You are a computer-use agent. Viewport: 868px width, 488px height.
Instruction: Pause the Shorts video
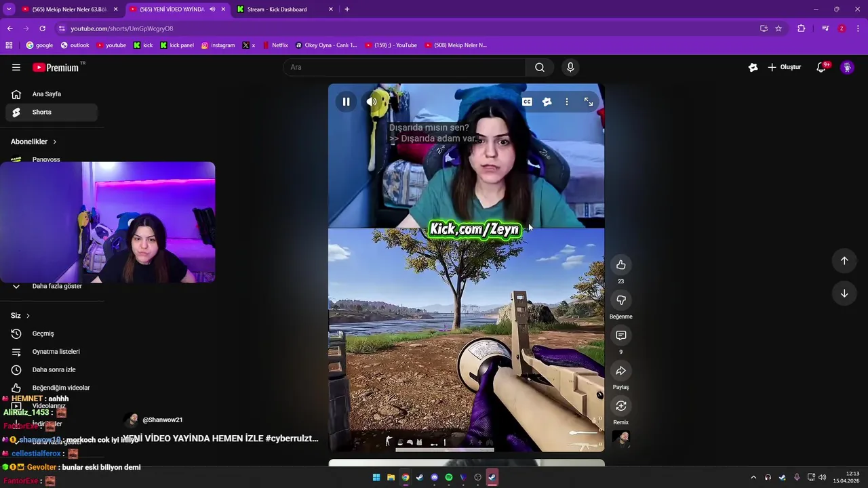point(346,102)
